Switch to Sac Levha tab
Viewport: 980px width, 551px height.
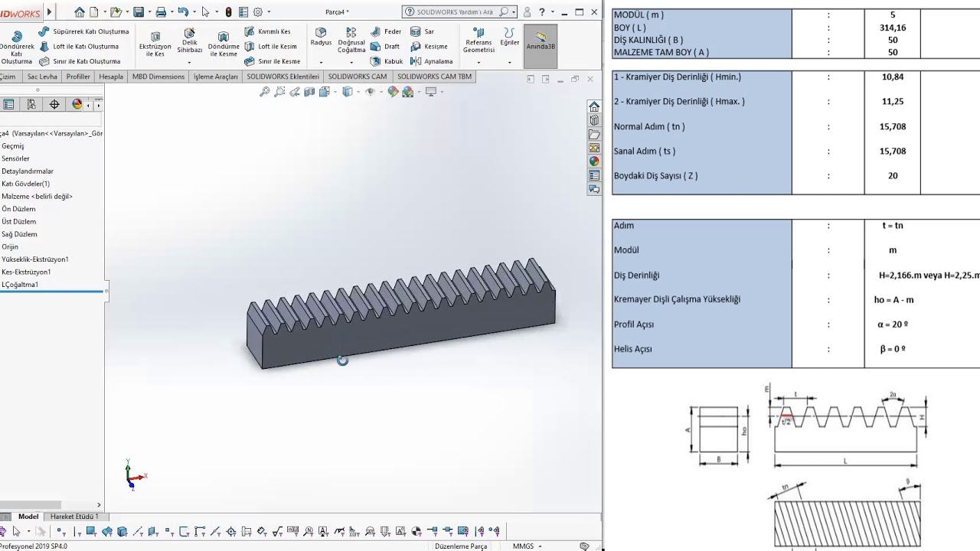pyautogui.click(x=42, y=77)
